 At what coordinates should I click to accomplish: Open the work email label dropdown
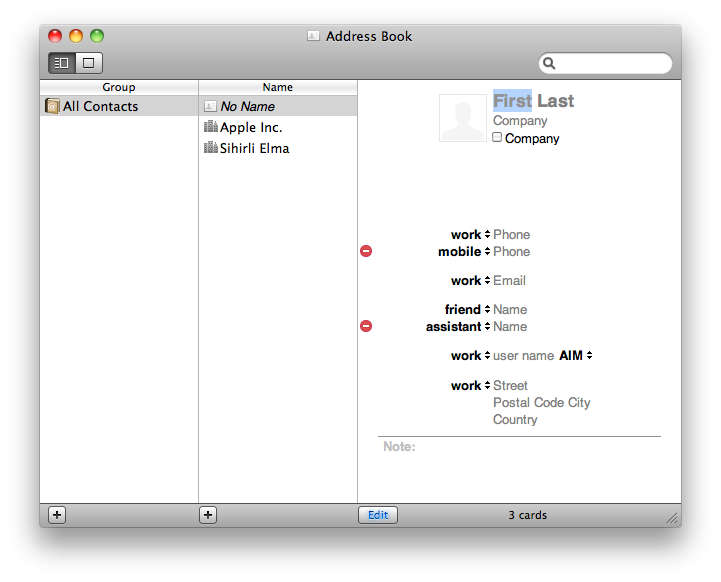click(x=470, y=281)
